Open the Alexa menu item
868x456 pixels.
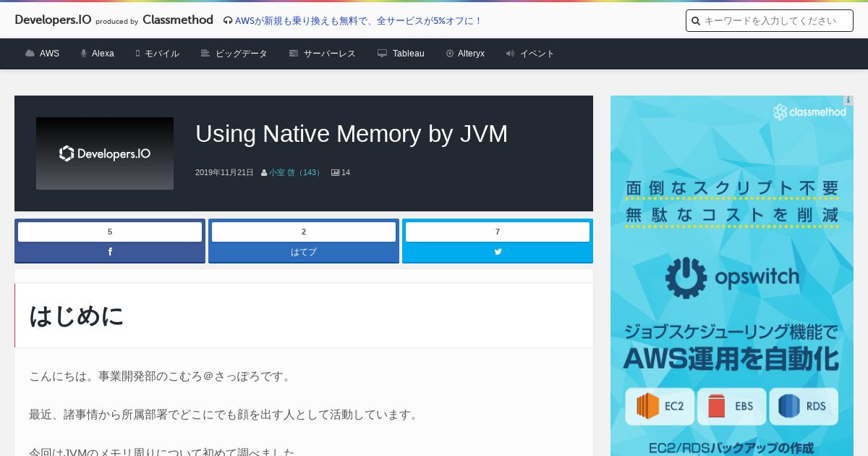click(103, 54)
